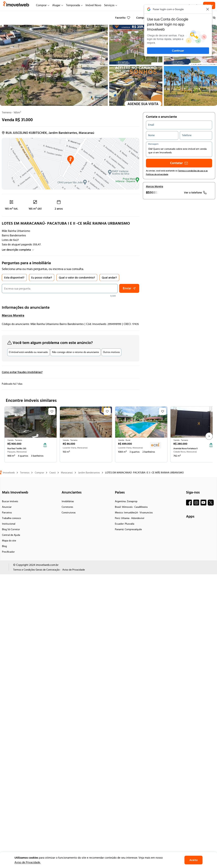The image size is (217, 868).
Task: Open the R$ 699.000 pool property photo
Action: click(141, 422)
